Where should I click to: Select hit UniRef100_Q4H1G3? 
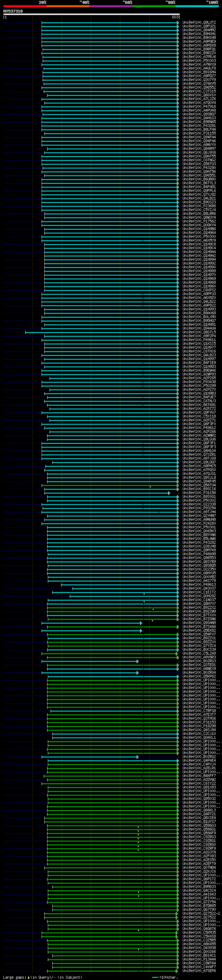(x=199, y=118)
